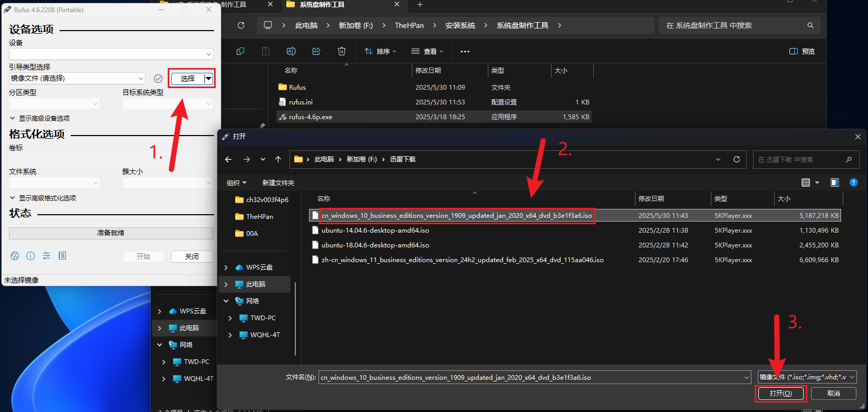Click 安装系统 in Explorer breadcrumb

(x=460, y=25)
